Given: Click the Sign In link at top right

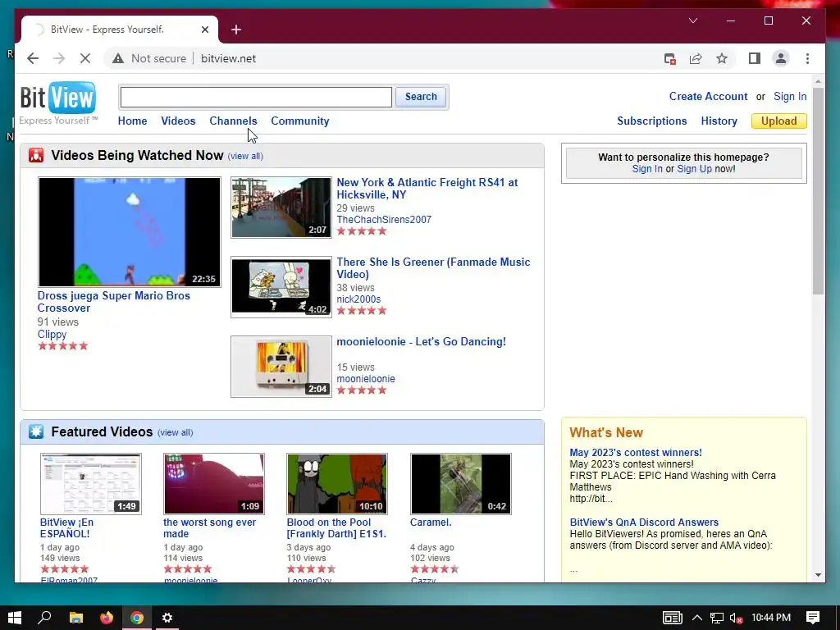Looking at the screenshot, I should click(790, 97).
